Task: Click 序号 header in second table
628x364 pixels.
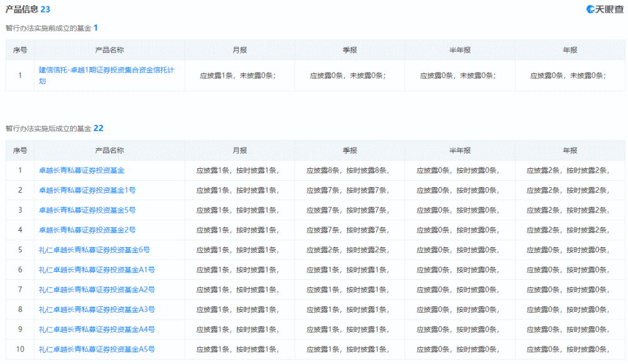Action: pos(20,151)
